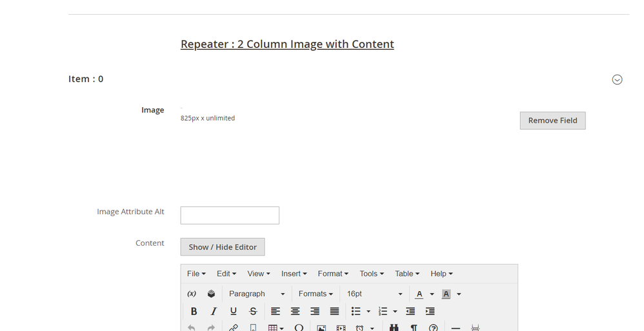The height and width of the screenshot is (331, 644).
Task: Click the horizontal line icon
Action: click(x=456, y=328)
